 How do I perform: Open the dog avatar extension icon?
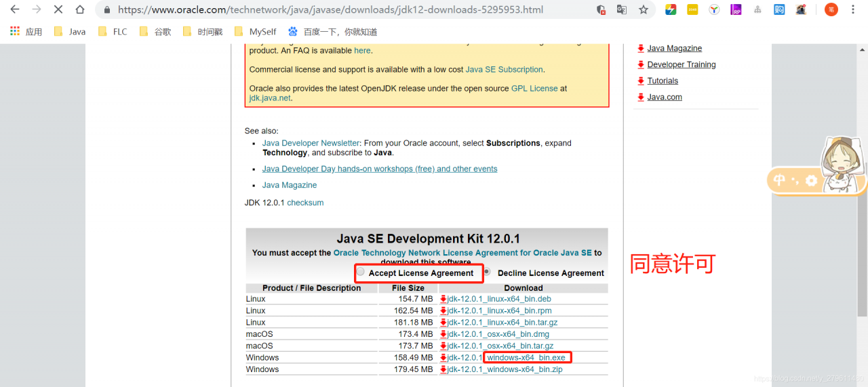(x=801, y=9)
